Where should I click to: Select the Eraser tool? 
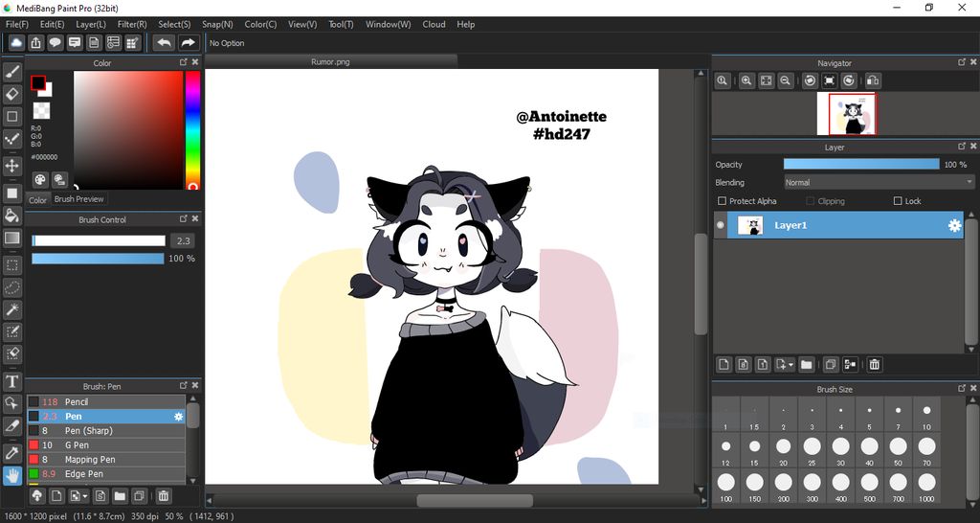pos(11,94)
